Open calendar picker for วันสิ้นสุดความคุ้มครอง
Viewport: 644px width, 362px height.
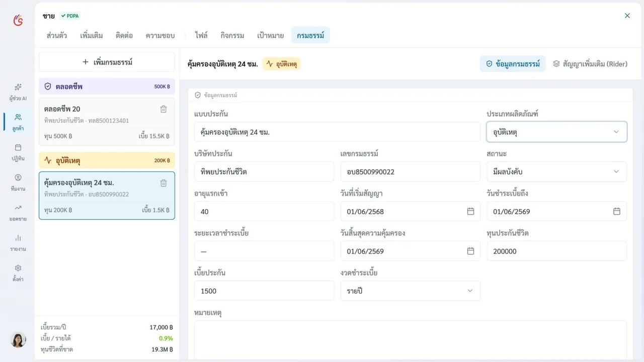click(x=470, y=251)
